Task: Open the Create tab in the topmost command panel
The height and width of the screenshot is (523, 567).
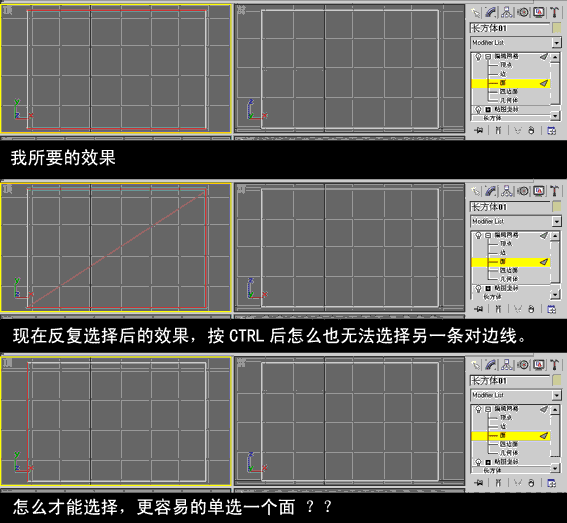Action: point(476,13)
